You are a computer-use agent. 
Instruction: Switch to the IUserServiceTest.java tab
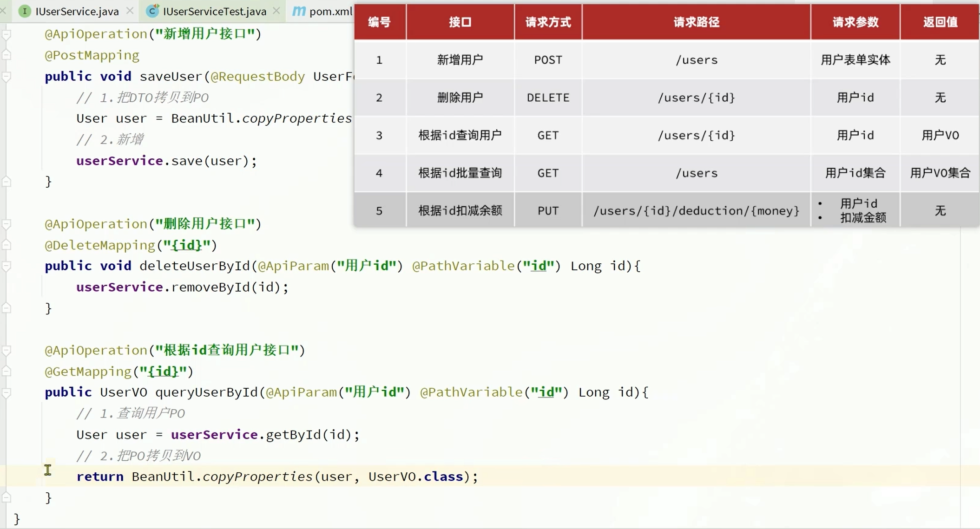click(214, 11)
